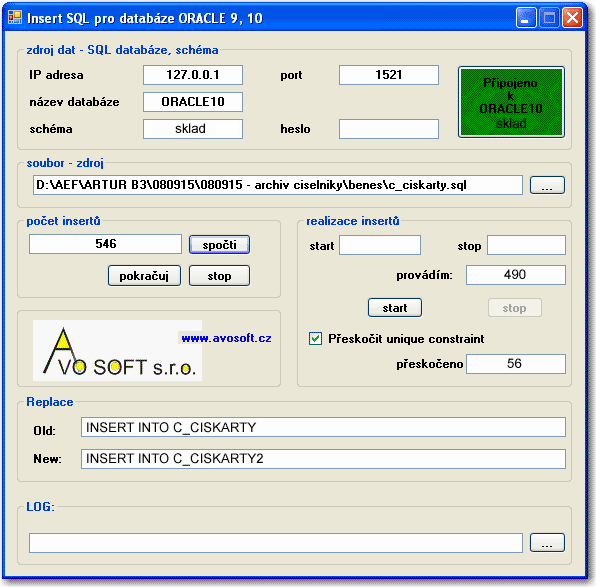Click the přeskočeno label
Screen dimensions: 596x587
[x=430, y=364]
